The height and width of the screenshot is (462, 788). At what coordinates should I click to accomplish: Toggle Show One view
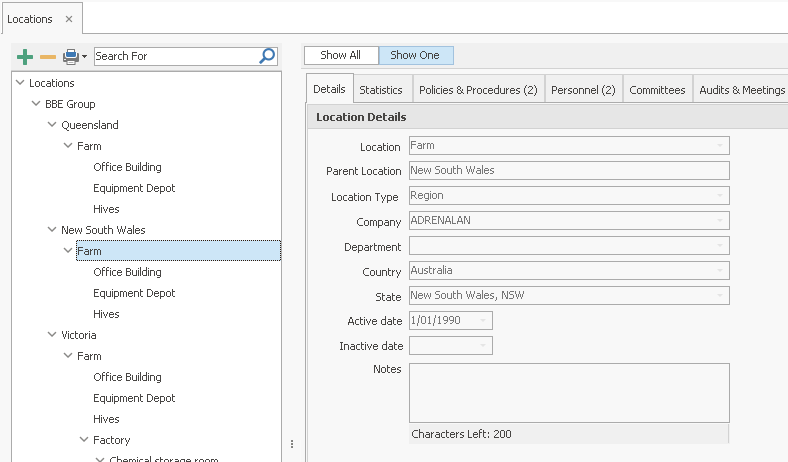[415, 55]
